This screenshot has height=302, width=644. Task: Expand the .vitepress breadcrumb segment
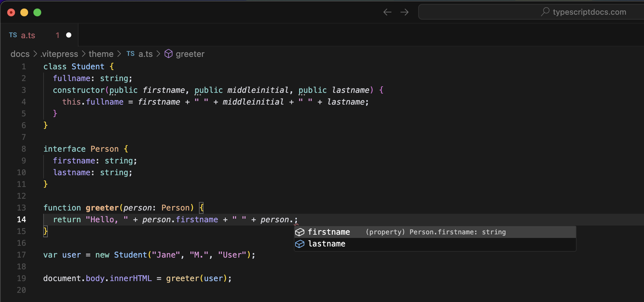(x=59, y=54)
